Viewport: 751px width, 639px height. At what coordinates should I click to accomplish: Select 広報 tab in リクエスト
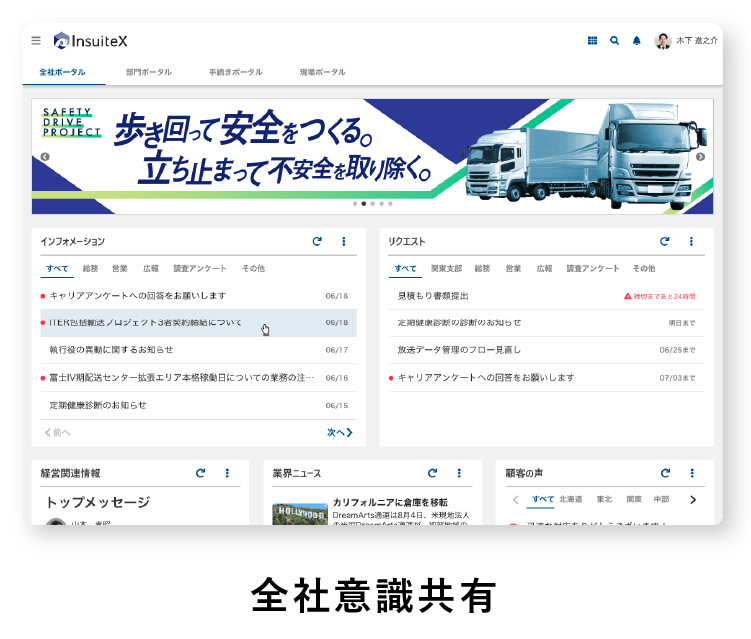coord(545,269)
